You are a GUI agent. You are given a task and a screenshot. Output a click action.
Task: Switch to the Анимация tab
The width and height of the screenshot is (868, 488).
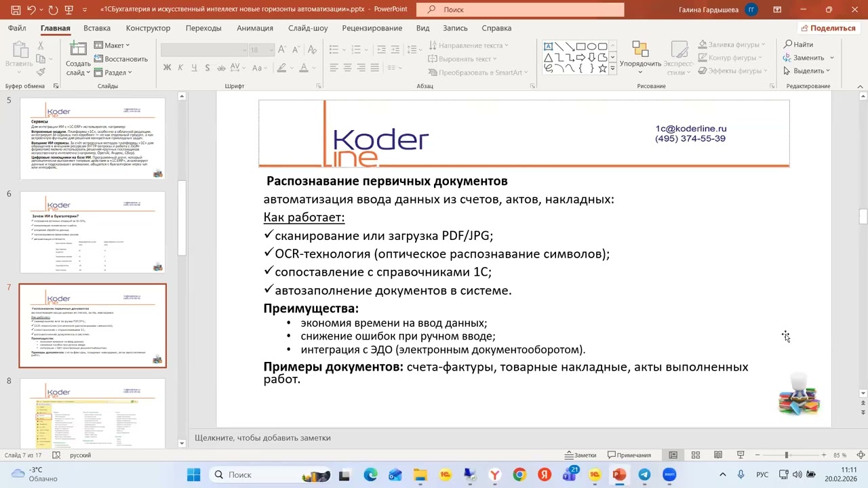[255, 28]
